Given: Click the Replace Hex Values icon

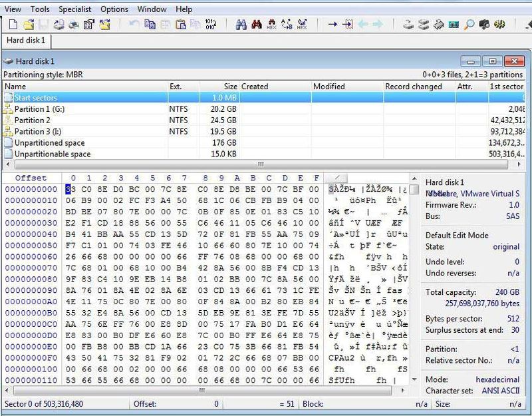Looking at the screenshot, I should [302, 24].
